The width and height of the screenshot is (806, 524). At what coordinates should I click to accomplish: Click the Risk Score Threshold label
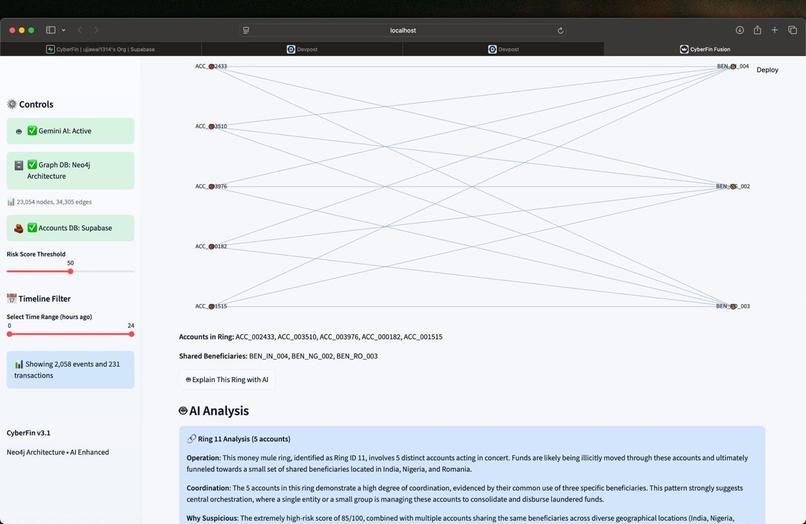pyautogui.click(x=36, y=254)
